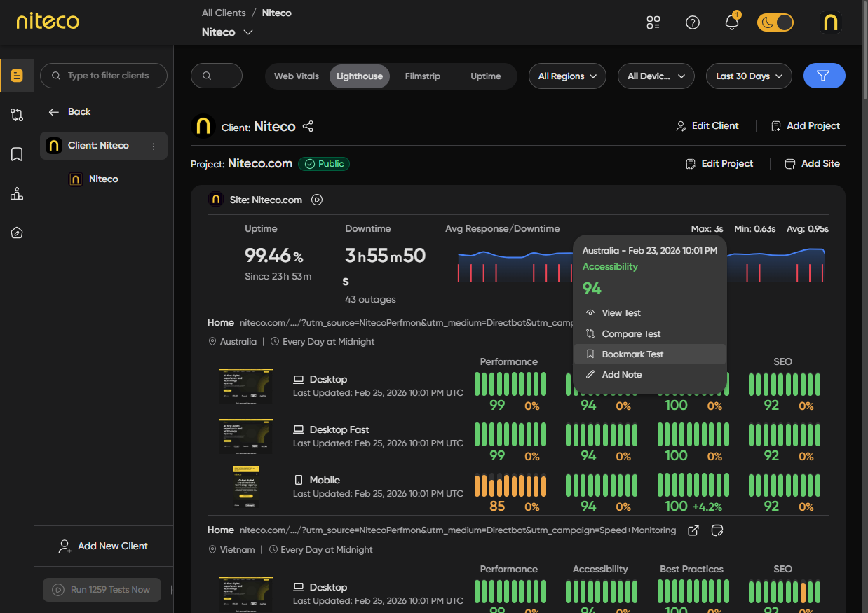Click the three-dot menu for Client: Niteco
The image size is (868, 613).
154,146
